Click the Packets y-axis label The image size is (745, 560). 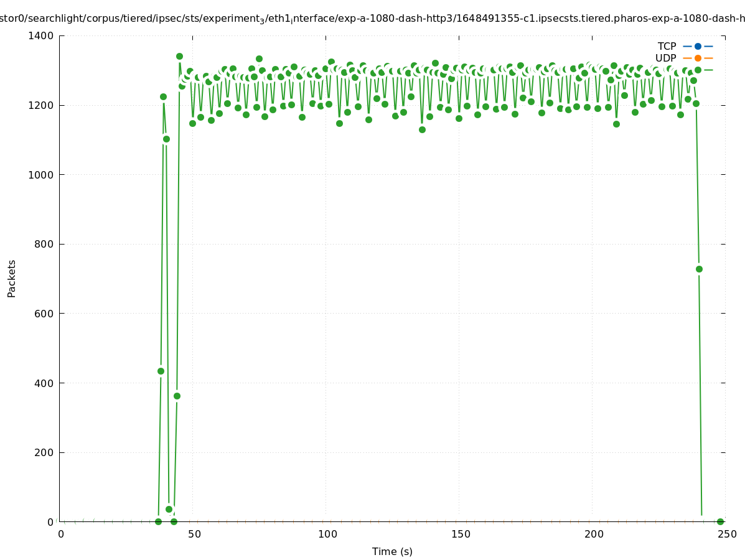[12, 278]
